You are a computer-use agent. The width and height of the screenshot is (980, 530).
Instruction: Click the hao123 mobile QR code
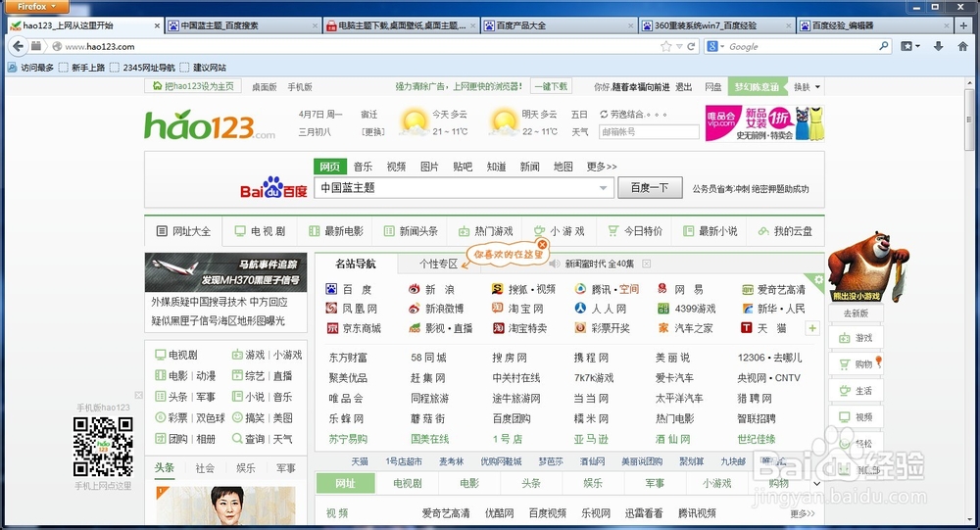click(103, 447)
